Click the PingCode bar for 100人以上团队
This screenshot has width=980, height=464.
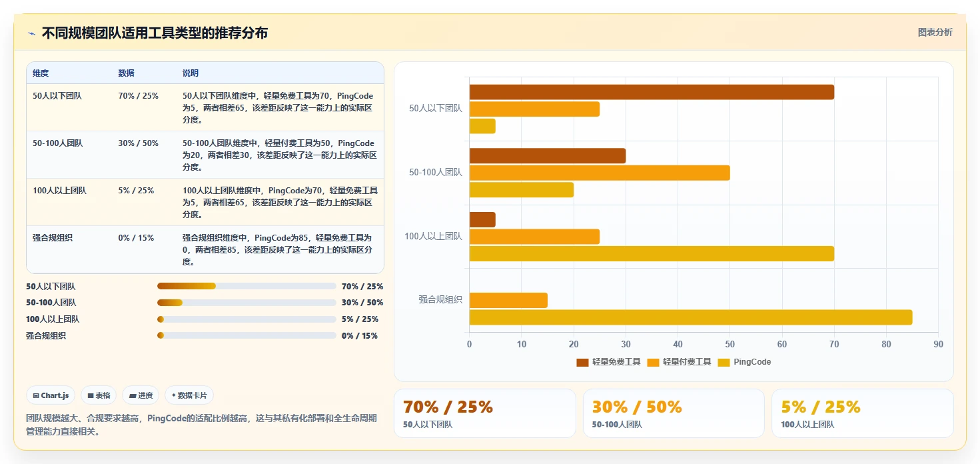(652, 253)
